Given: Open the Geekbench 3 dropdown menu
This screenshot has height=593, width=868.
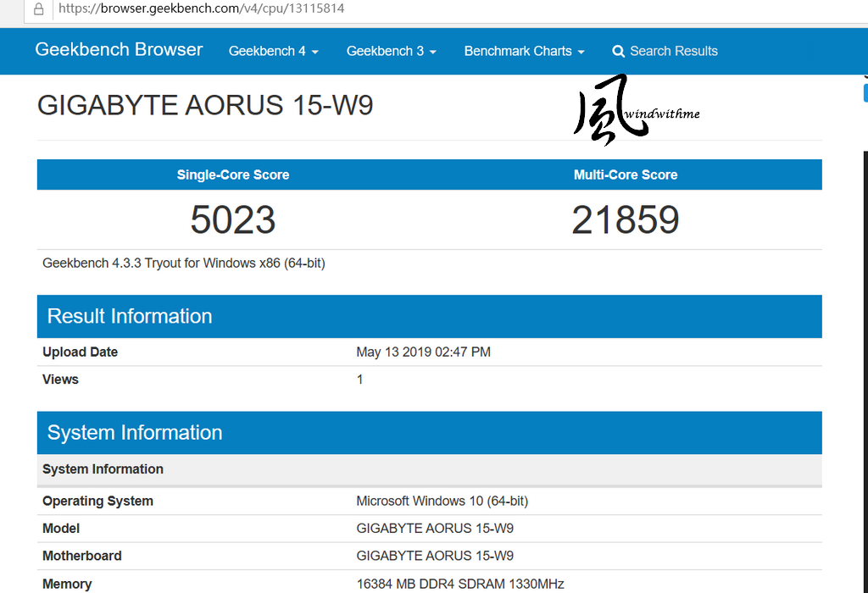Looking at the screenshot, I should 392,51.
